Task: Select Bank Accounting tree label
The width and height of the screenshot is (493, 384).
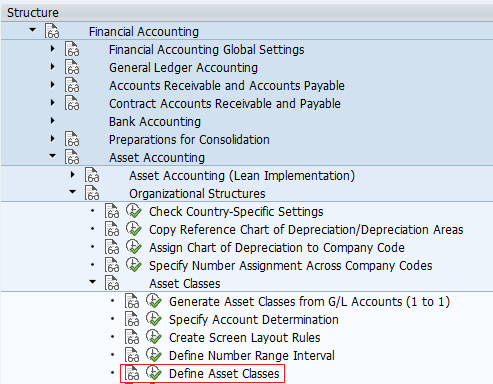Action: point(155,122)
